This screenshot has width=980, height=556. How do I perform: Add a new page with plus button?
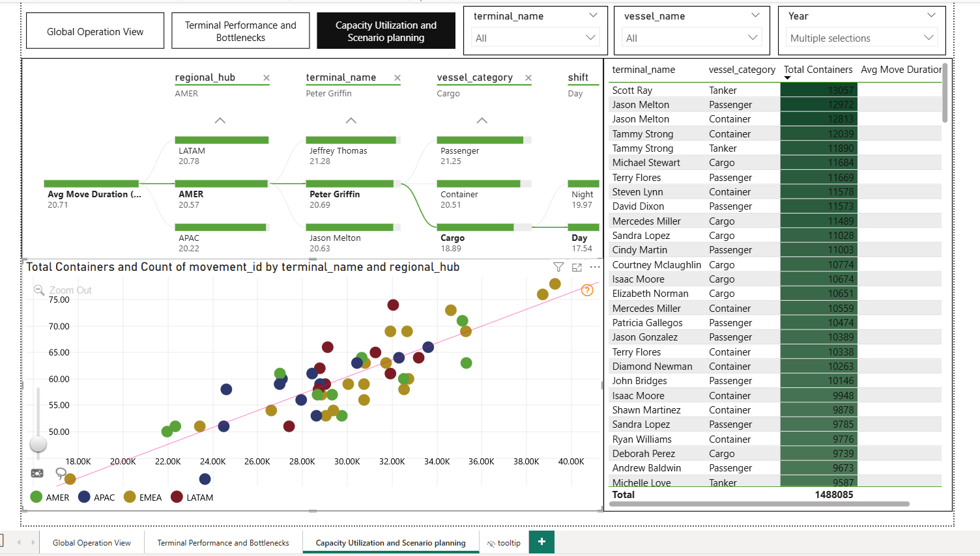(541, 542)
